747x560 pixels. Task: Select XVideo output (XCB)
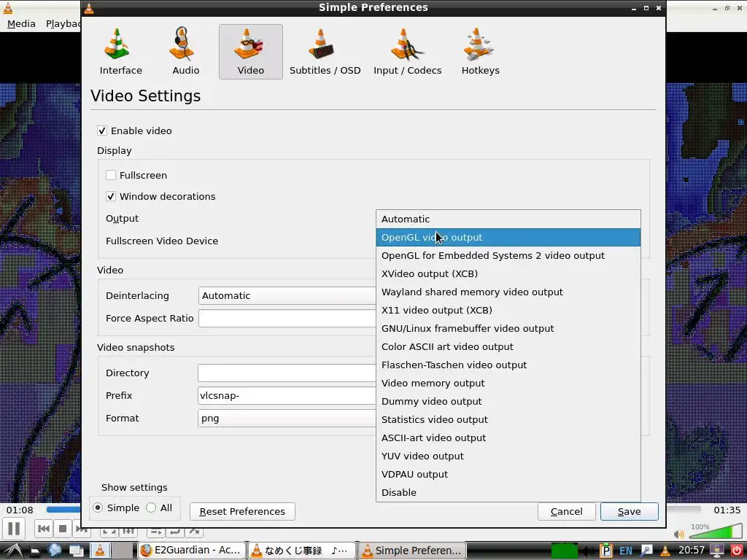point(508,274)
